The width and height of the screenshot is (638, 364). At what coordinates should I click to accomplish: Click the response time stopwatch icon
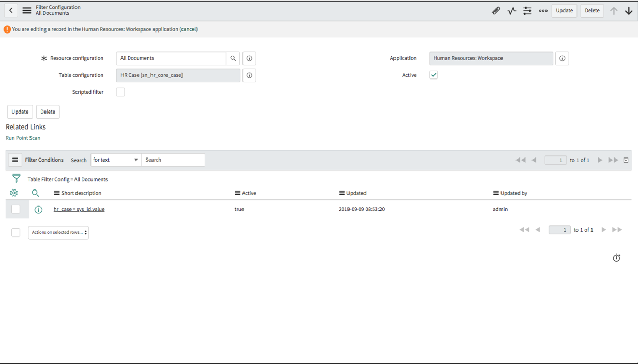pyautogui.click(x=616, y=258)
